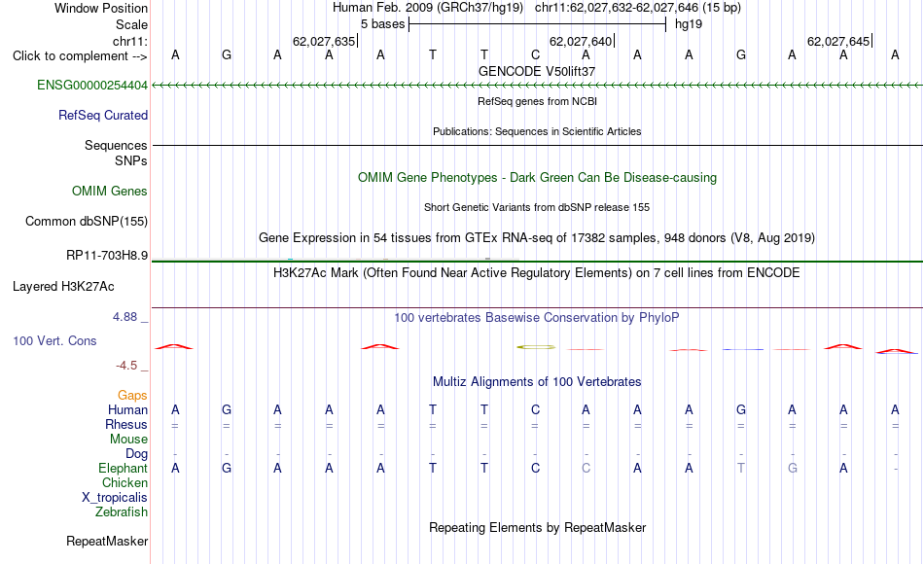Click the Mouse species row label
Screen dimensions: 924x564
(x=128, y=440)
